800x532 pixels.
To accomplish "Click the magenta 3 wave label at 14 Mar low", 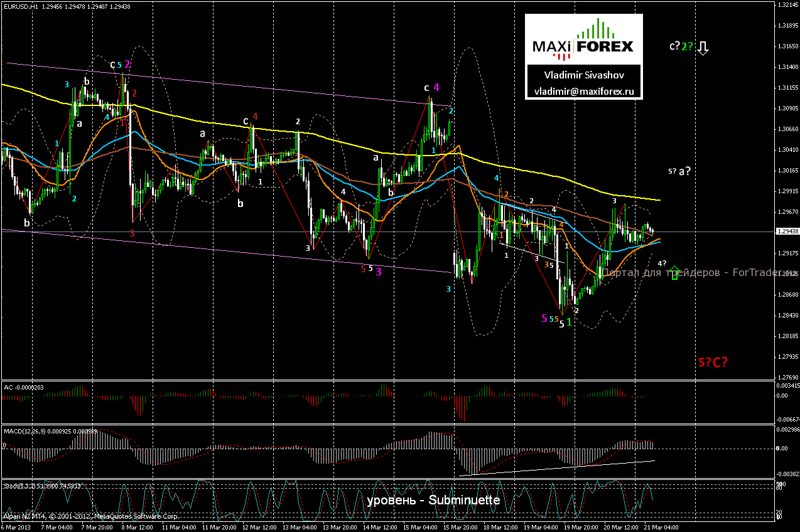I will pos(379,272).
